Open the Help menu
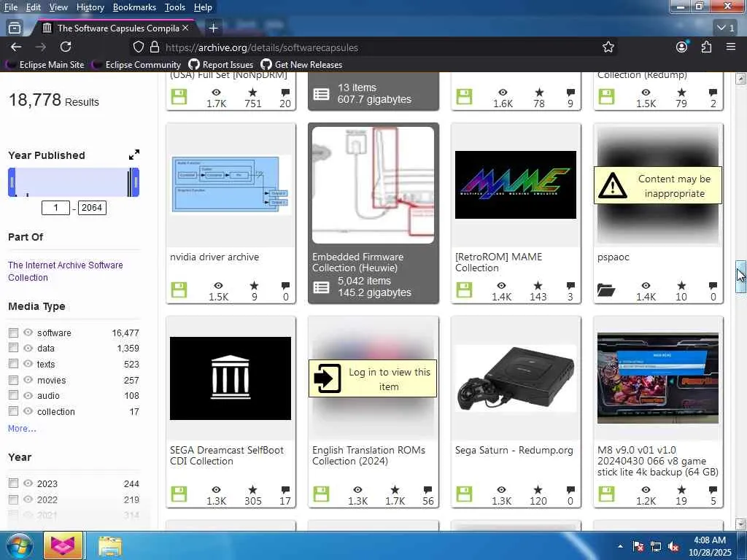Viewport: 747px width, 560px height. pos(203,7)
